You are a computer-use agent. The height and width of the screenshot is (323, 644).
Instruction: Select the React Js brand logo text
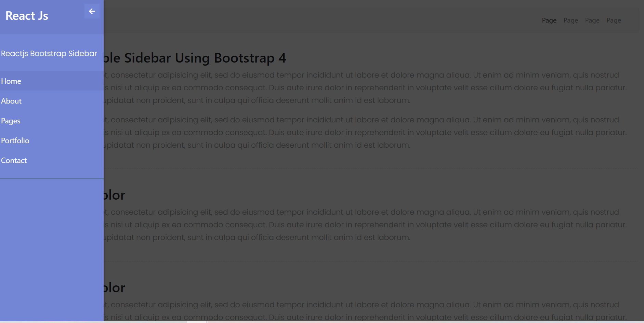pyautogui.click(x=27, y=15)
